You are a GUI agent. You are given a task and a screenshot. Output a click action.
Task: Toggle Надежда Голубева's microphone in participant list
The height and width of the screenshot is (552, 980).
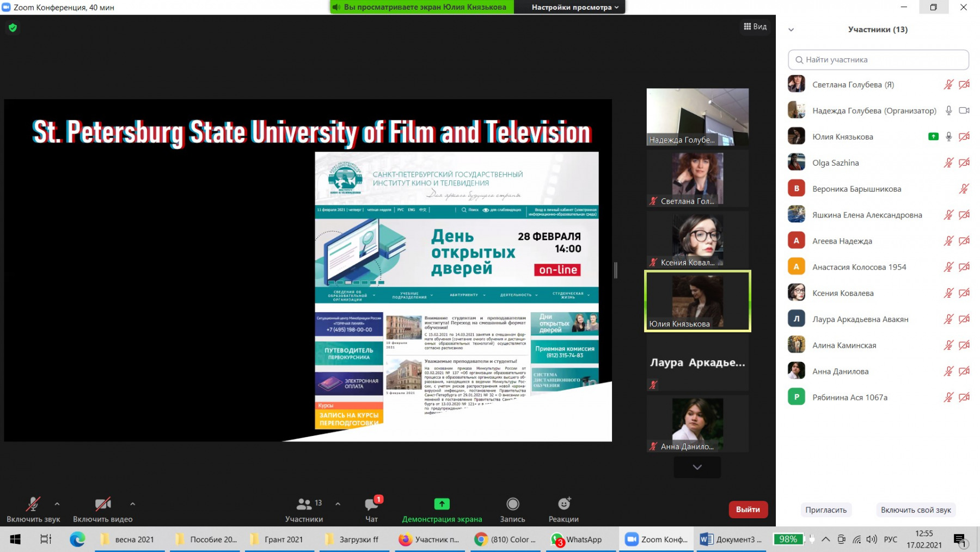click(x=948, y=111)
